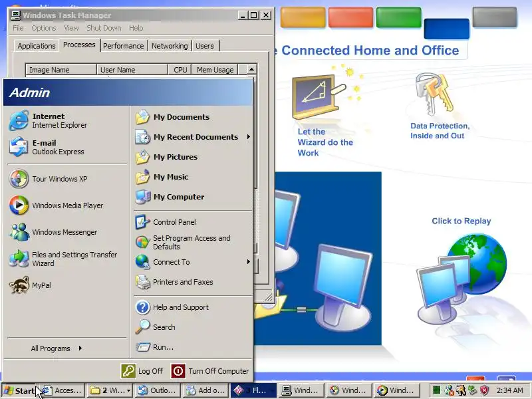Click the red shield security tray icon
This screenshot has height=399, width=532.
tap(485, 390)
